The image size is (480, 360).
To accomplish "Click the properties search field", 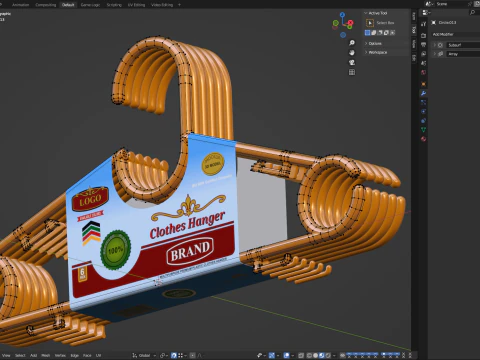I will tap(474, 12).
